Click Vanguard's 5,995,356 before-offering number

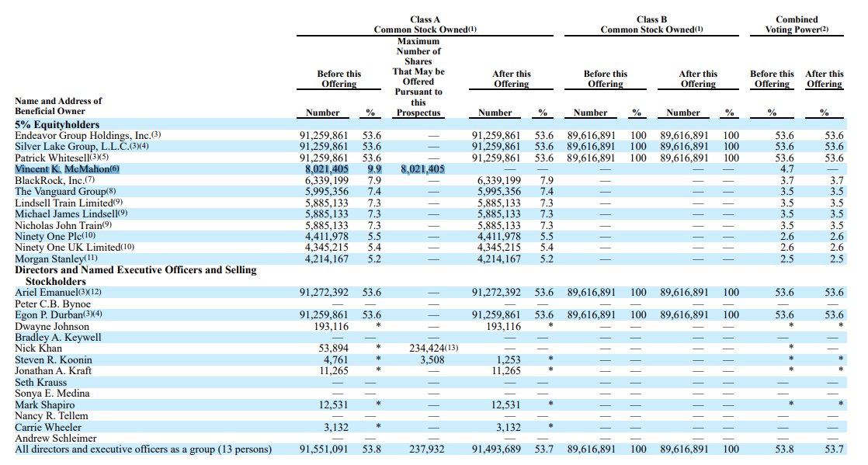pyautogui.click(x=327, y=192)
